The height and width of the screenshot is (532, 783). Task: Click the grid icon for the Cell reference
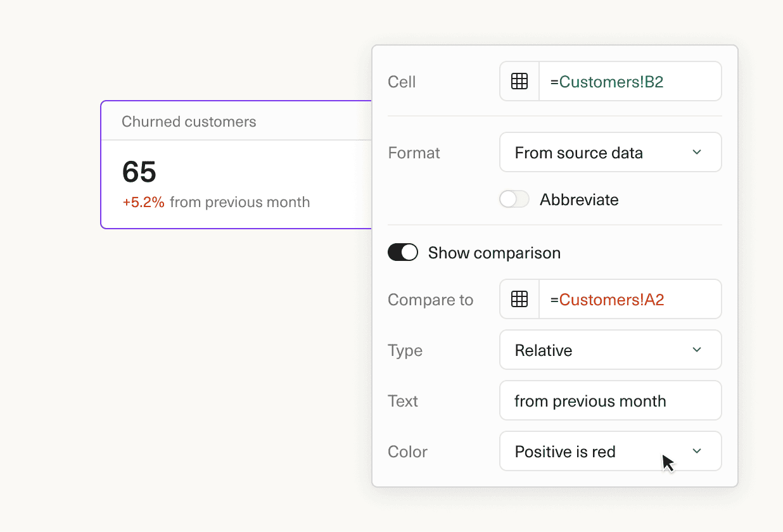pyautogui.click(x=519, y=80)
